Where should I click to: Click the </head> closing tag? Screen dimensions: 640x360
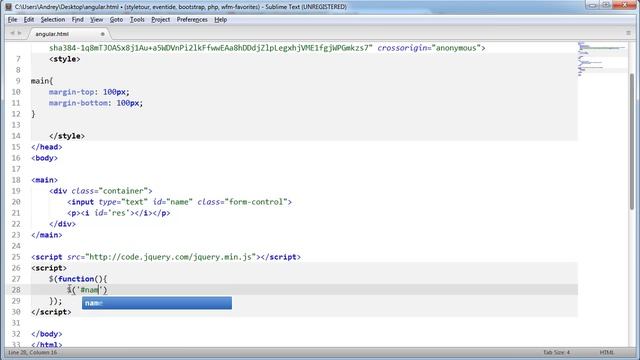tap(47, 147)
